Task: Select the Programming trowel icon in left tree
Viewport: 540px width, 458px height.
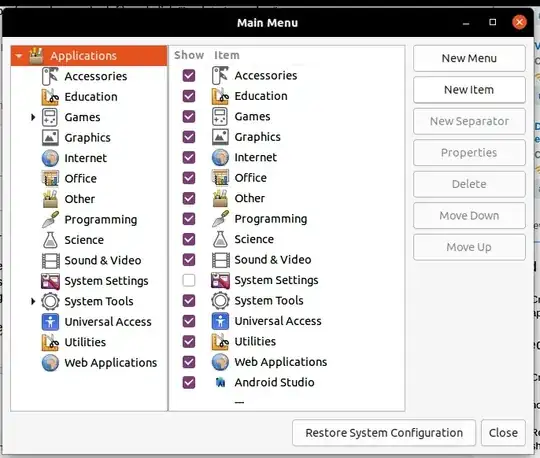Action: (x=50, y=219)
